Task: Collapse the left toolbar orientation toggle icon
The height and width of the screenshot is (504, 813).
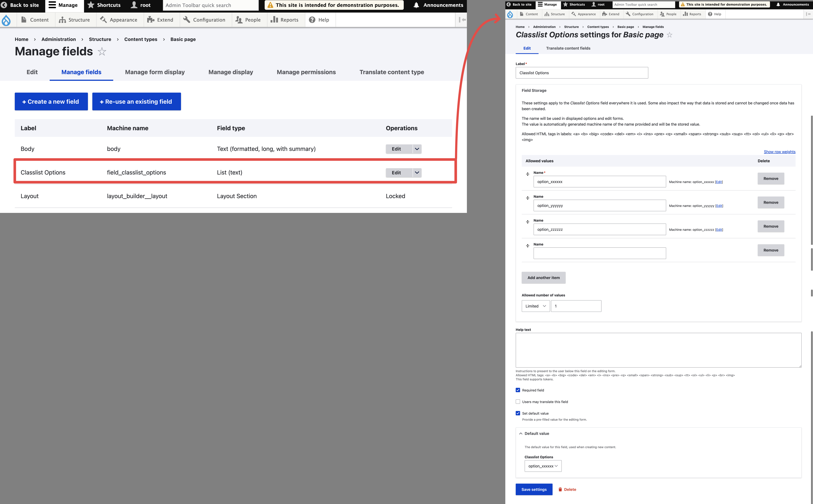Action: [462, 20]
